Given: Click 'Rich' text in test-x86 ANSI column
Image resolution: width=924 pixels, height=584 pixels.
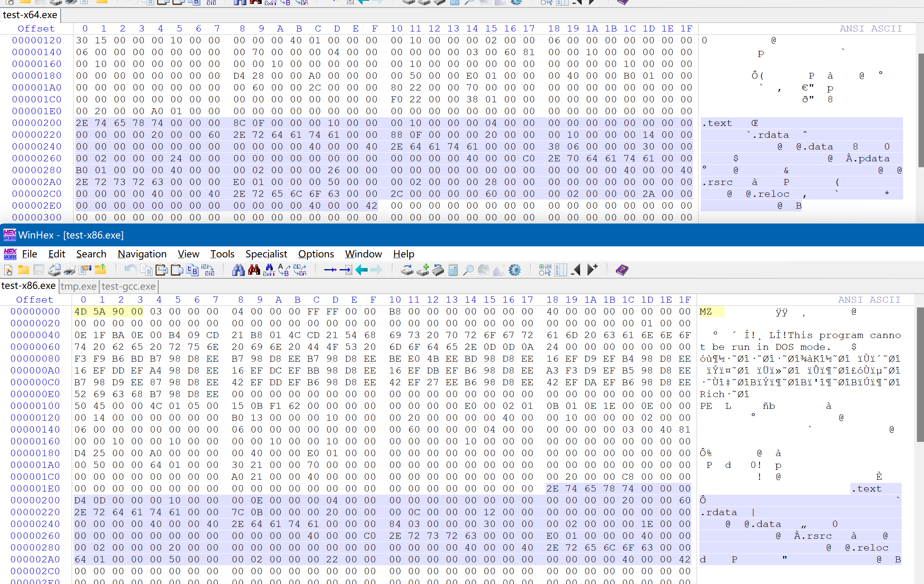Looking at the screenshot, I should [x=712, y=394].
